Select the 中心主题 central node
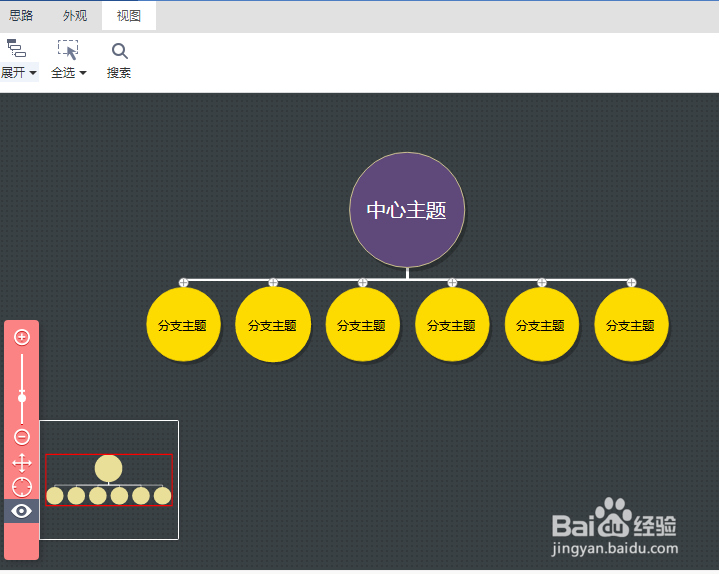 point(407,210)
